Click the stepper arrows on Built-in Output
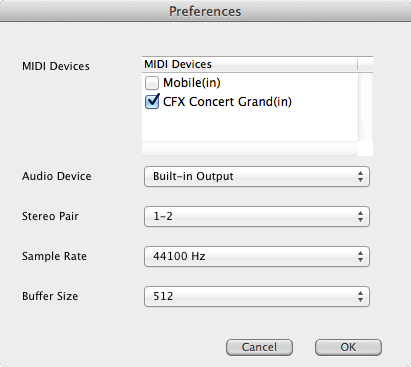Screen dimensions: 411x367 pyautogui.click(x=360, y=176)
